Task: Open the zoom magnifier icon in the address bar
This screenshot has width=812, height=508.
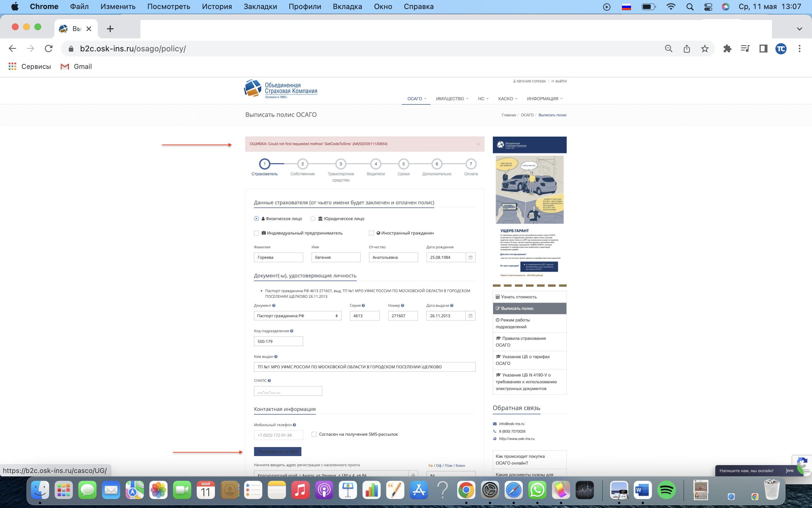Action: click(x=669, y=49)
